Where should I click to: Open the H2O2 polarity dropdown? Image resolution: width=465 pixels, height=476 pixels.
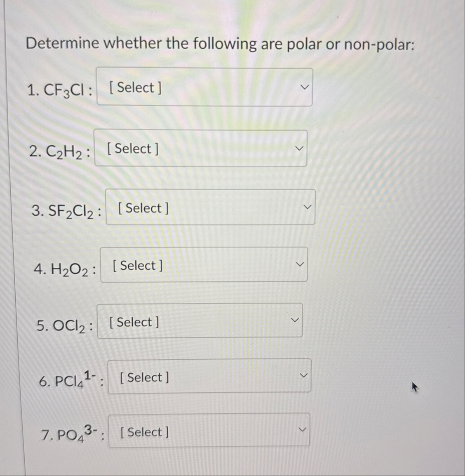click(x=203, y=265)
